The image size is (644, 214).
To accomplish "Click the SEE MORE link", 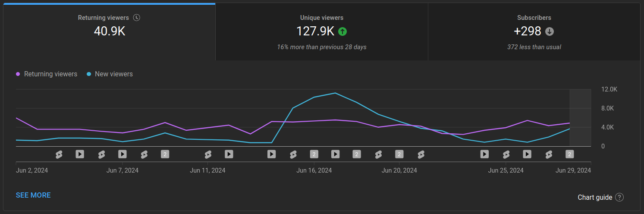I will (x=33, y=195).
